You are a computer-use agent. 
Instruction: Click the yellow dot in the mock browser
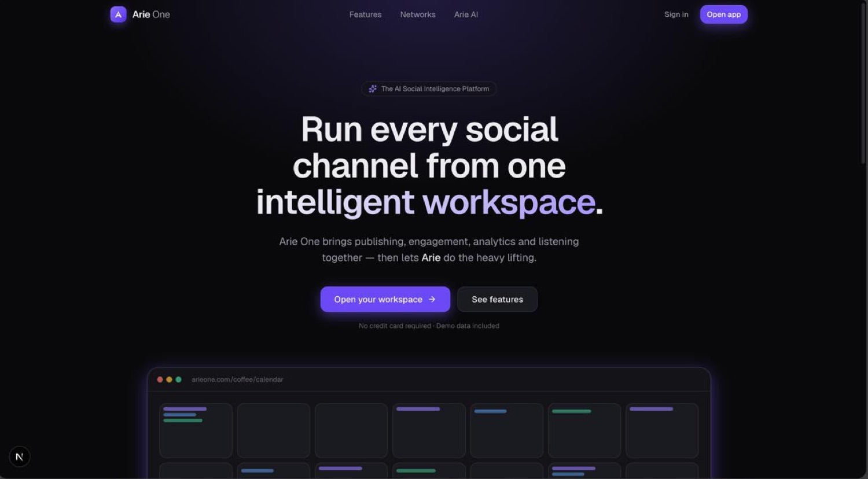point(170,379)
